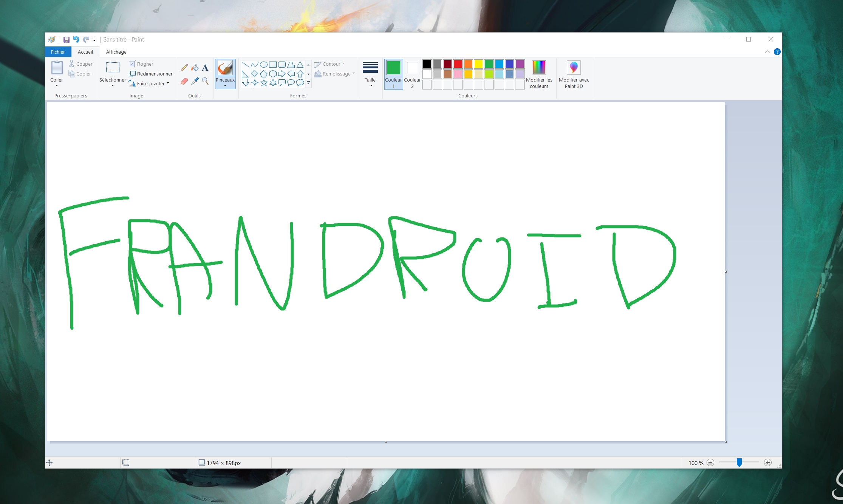Choose the Fill with color bucket tool
This screenshot has width=843, height=504.
(195, 68)
